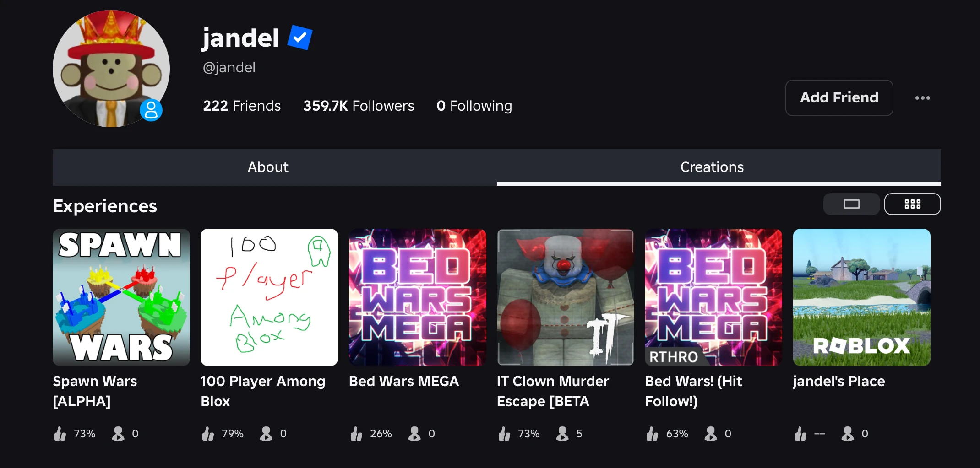The image size is (980, 468).
Task: Click the blue verified badge beside jandel
Action: [300, 38]
